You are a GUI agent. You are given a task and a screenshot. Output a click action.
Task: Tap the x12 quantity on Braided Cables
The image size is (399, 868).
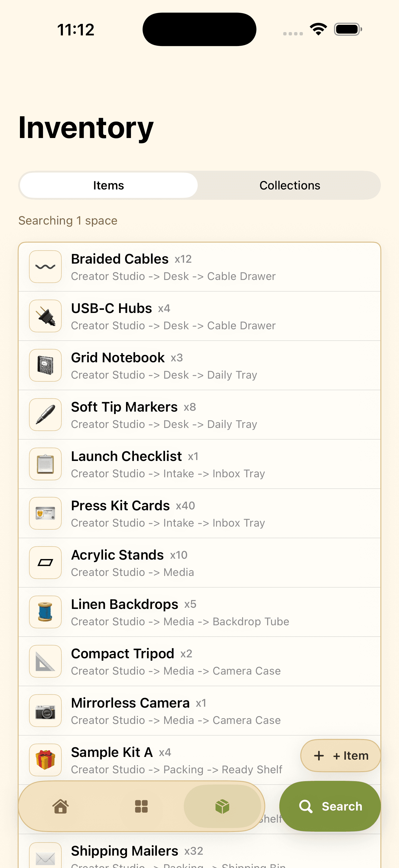click(x=183, y=259)
